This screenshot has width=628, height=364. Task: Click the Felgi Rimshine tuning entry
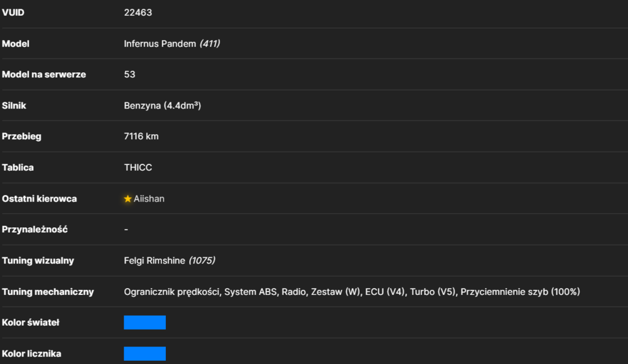click(x=154, y=260)
